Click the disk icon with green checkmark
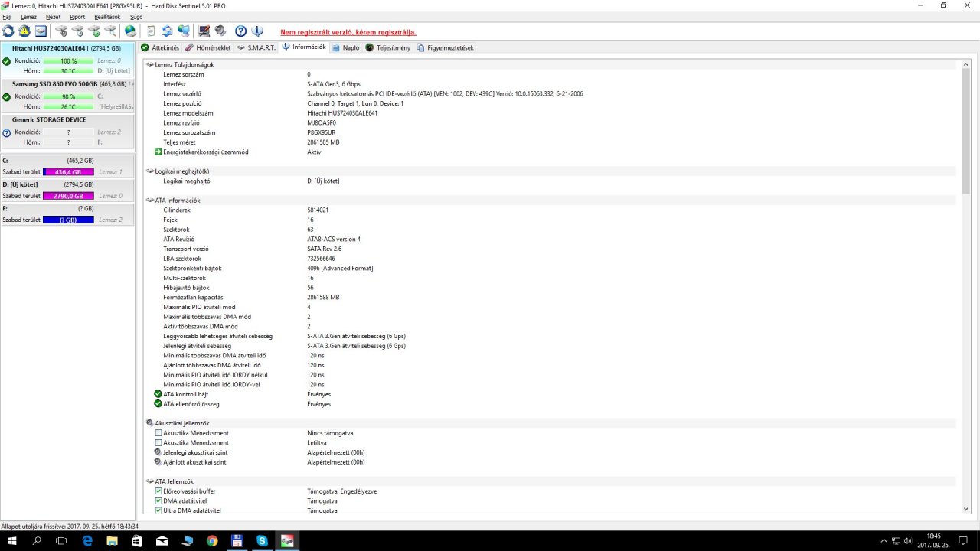 click(94, 31)
